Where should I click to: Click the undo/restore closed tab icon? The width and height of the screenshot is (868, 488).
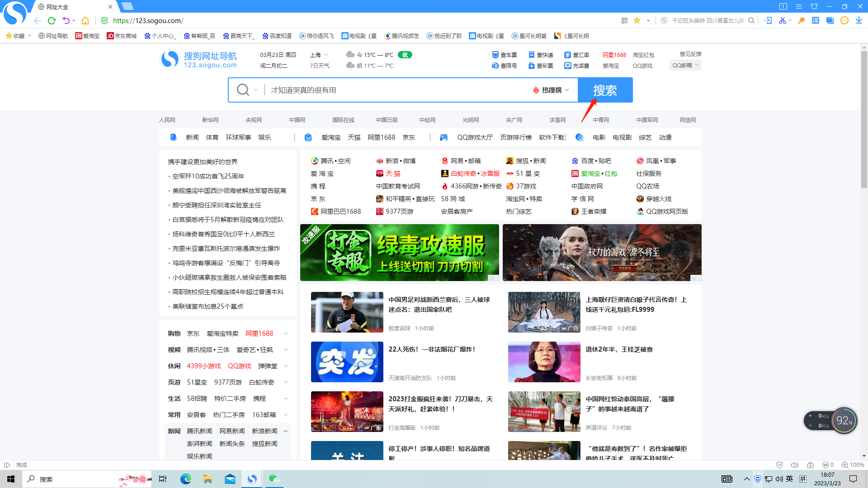66,20
